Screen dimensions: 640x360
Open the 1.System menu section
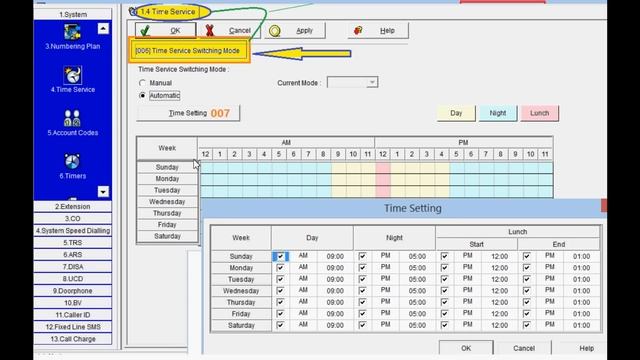(x=73, y=14)
